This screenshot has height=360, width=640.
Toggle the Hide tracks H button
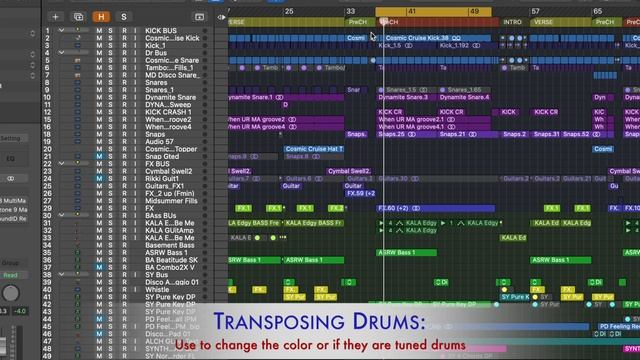(x=101, y=17)
